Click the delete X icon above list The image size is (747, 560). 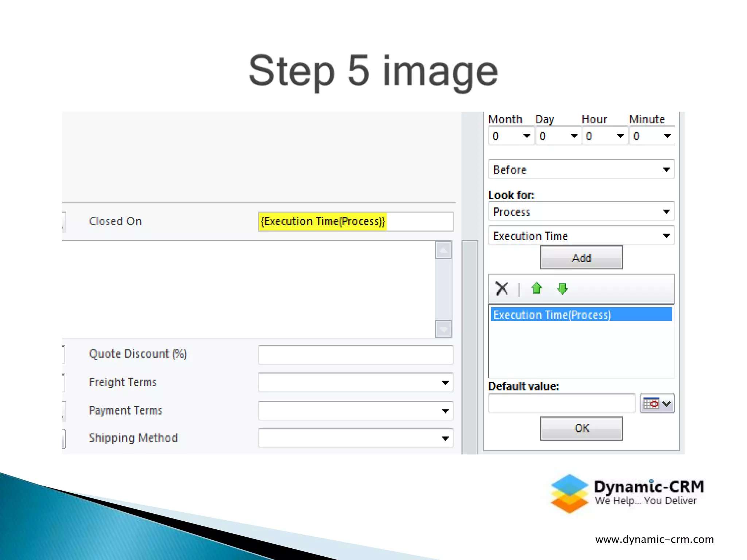(x=502, y=288)
